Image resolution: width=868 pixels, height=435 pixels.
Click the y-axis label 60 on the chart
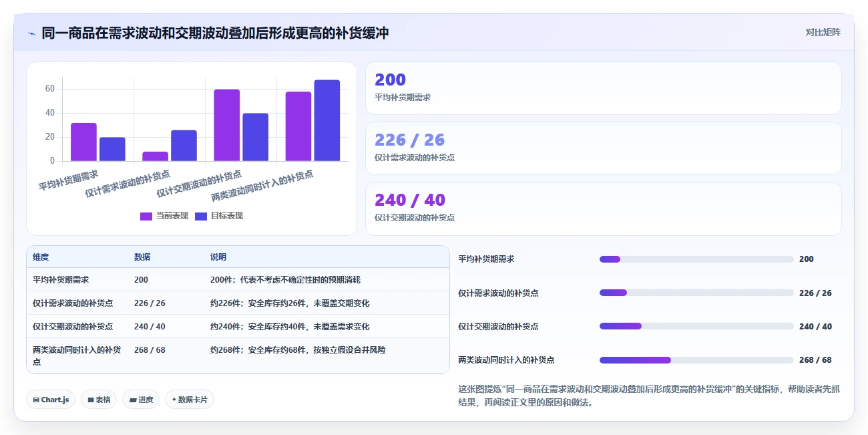[50, 89]
